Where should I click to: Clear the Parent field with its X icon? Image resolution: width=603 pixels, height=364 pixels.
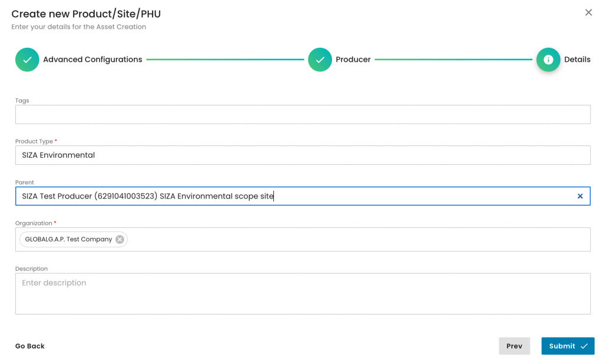[579, 196]
